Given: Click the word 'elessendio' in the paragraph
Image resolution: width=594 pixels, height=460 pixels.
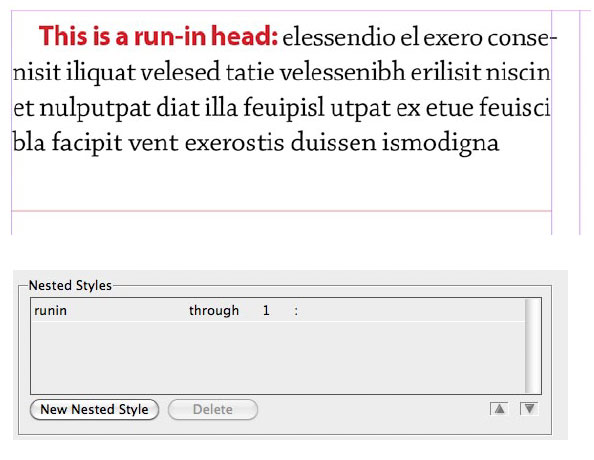Looking at the screenshot, I should click(339, 38).
